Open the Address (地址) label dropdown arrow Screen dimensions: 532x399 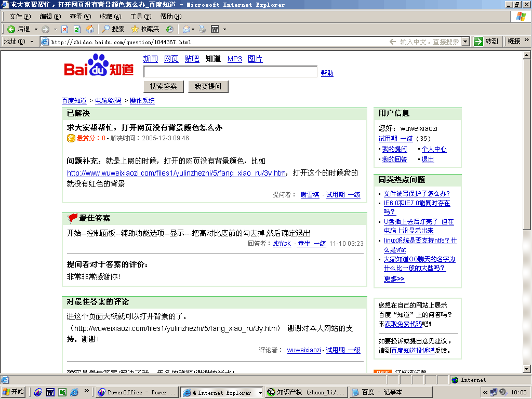click(x=32, y=42)
